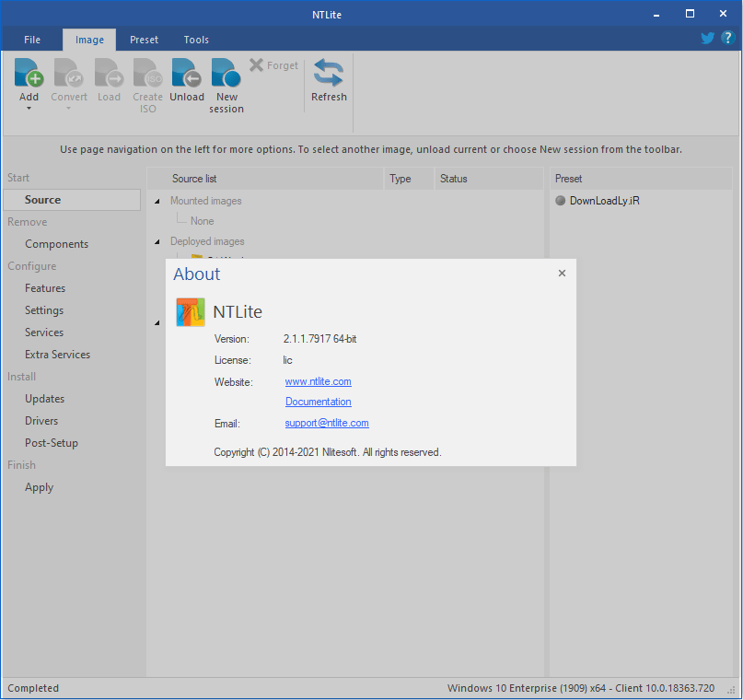The width and height of the screenshot is (743, 700).
Task: Visit the www.ntlite.com link
Action: (x=318, y=381)
